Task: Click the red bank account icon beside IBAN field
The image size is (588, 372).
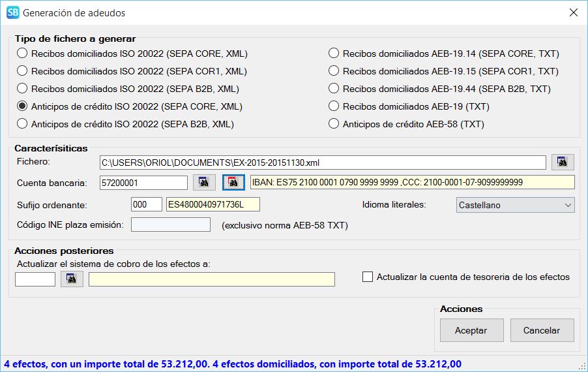Action: click(x=233, y=183)
